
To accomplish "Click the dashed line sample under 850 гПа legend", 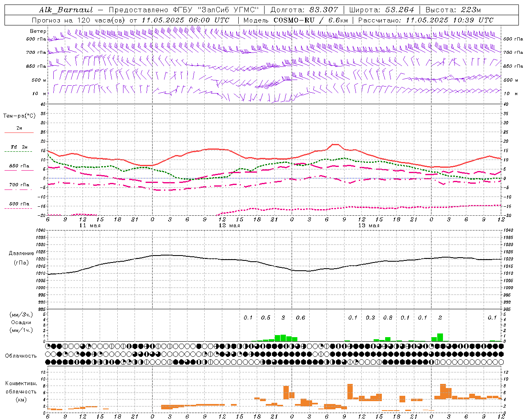I will pyautogui.click(x=19, y=171).
